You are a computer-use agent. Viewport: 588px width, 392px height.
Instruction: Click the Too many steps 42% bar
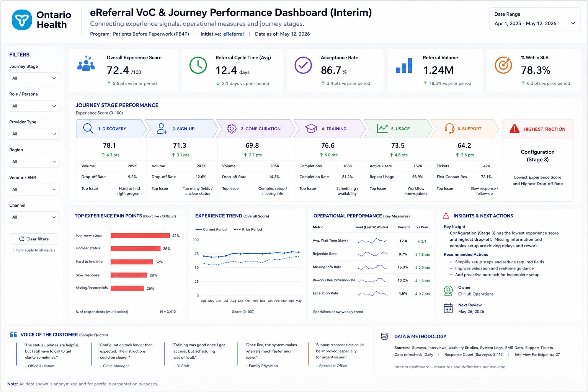[140, 235]
